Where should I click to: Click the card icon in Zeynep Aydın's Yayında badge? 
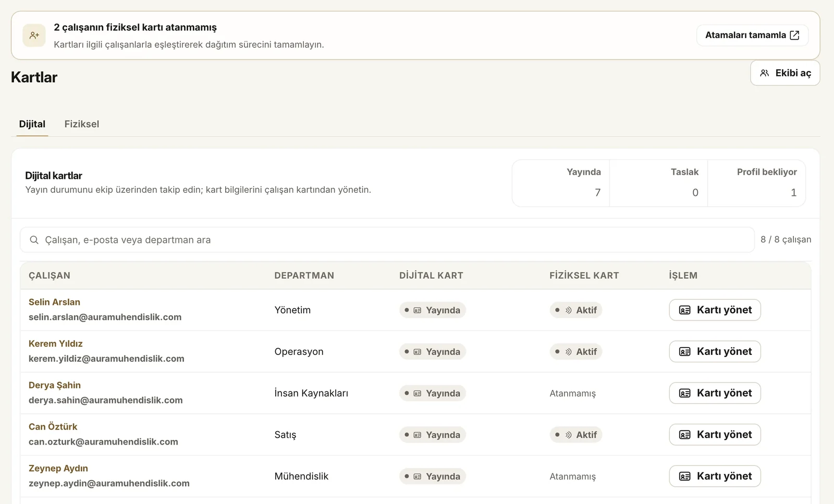pyautogui.click(x=417, y=476)
